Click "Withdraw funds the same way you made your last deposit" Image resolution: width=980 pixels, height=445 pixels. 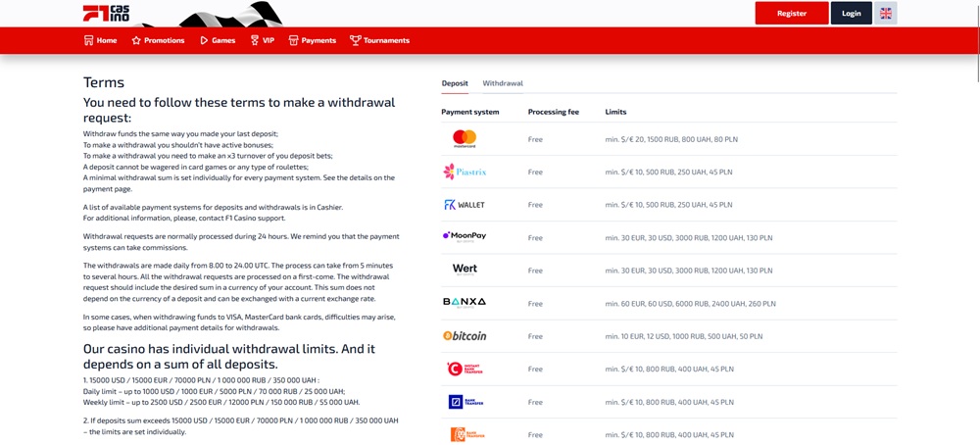[x=180, y=133]
